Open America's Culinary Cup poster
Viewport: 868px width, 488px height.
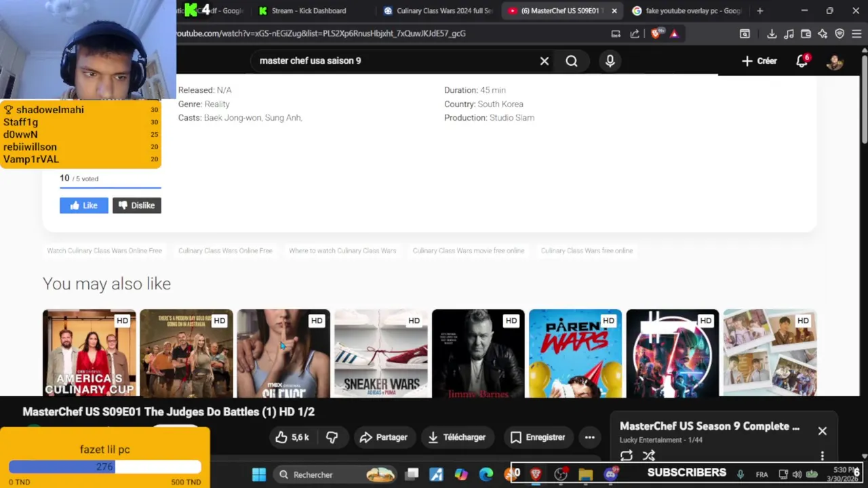tap(89, 353)
